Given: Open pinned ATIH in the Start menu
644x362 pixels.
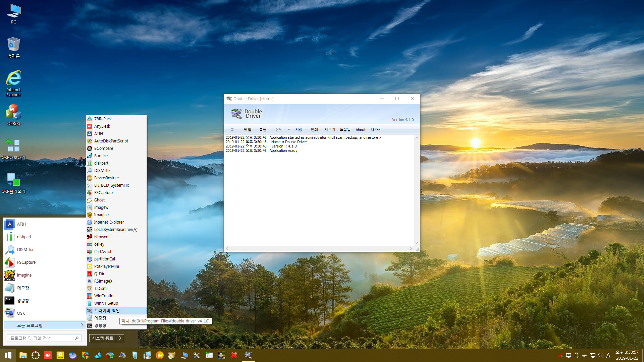Looking at the screenshot, I should pyautogui.click(x=44, y=224).
